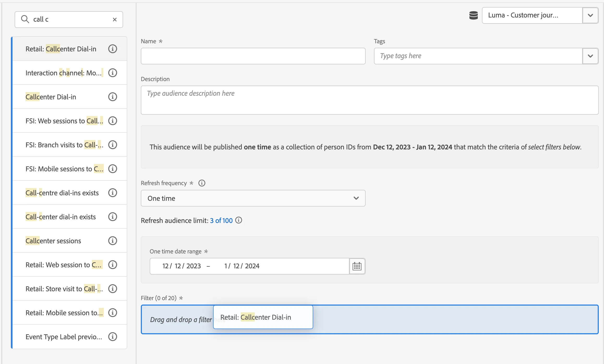The height and width of the screenshot is (364, 604).
Task: Clear the filter search field with X
Action: 114,20
